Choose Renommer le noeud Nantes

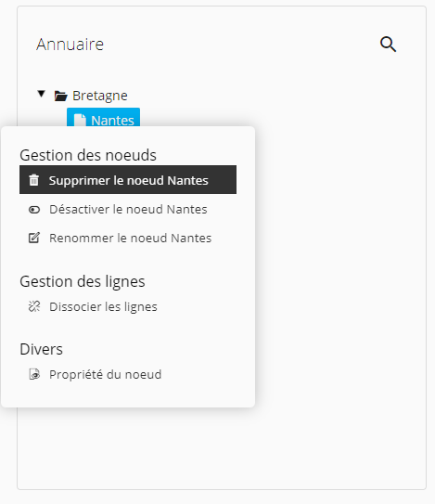[128, 239]
